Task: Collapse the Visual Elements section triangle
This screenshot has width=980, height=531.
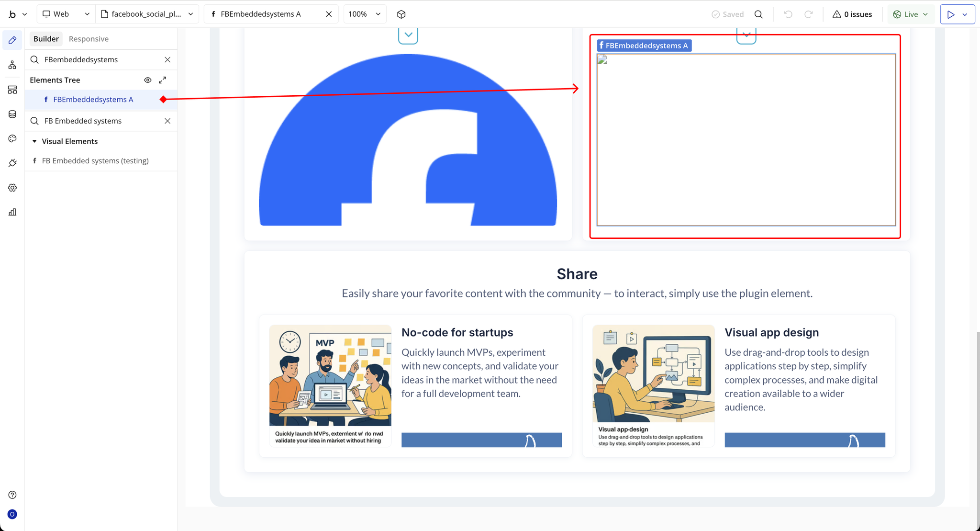Action: [x=34, y=141]
